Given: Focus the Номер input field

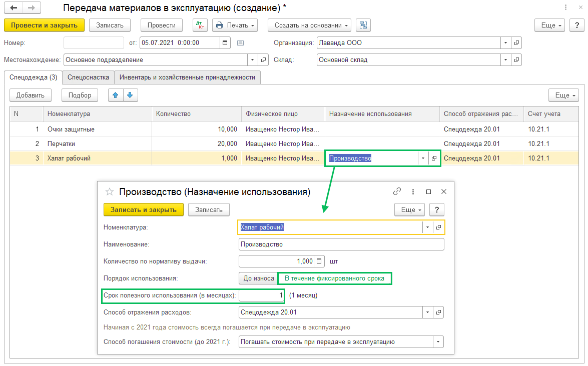Looking at the screenshot, I should pos(94,42).
